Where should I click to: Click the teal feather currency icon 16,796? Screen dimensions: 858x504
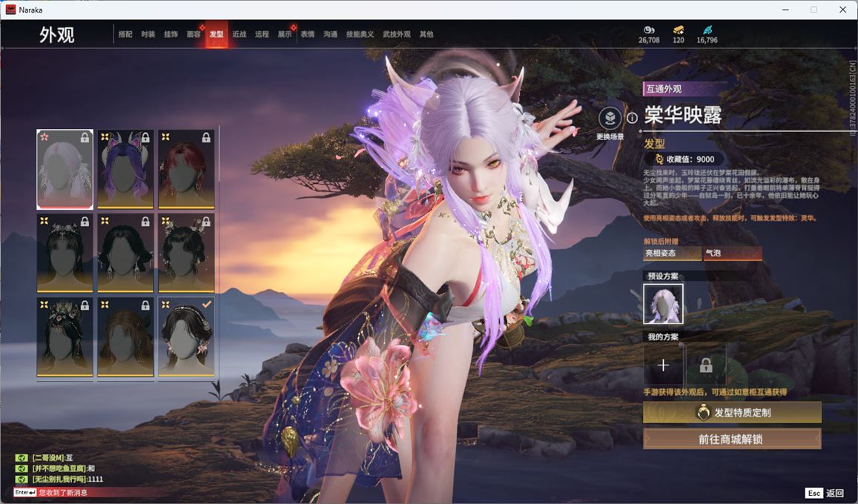pos(707,30)
